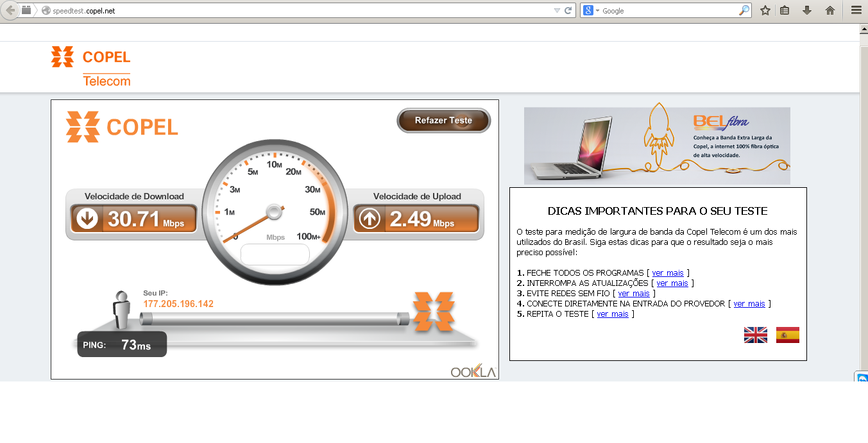This screenshot has height=443, width=868.
Task: Click the 73ms ping value
Action: [x=136, y=345]
